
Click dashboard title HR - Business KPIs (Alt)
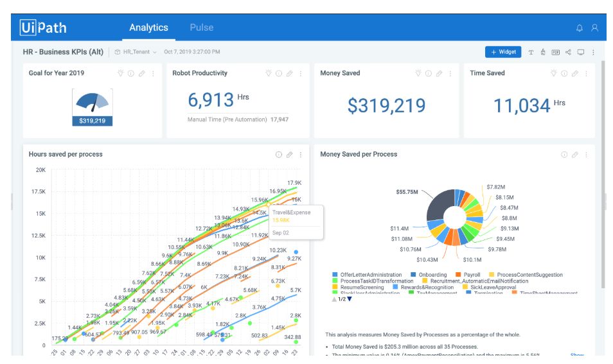coord(63,52)
